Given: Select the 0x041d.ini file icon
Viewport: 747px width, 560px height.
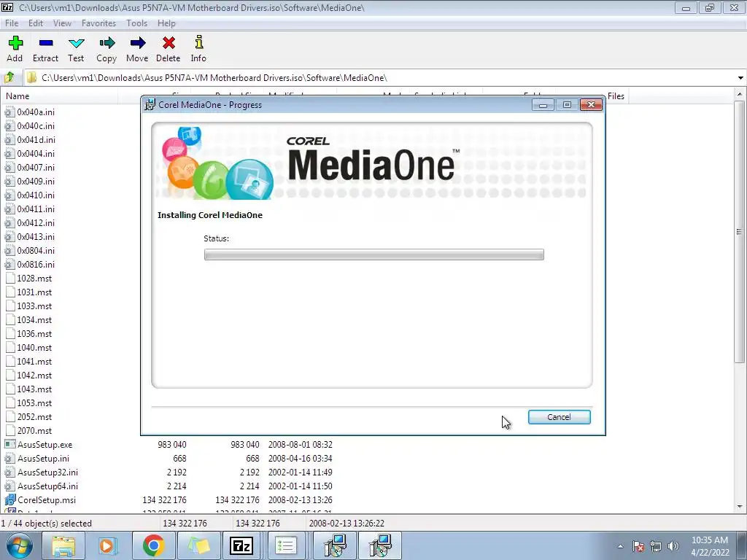Looking at the screenshot, I should pos(9,139).
